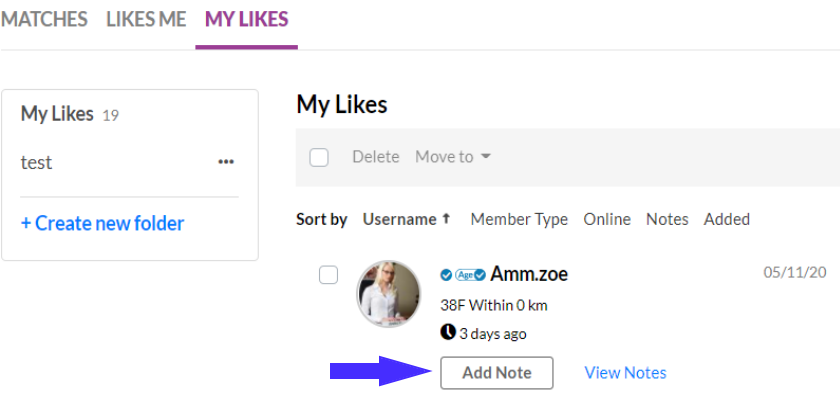Tick the checkbox for Amm.zoe
The image size is (840, 407).
click(328, 275)
